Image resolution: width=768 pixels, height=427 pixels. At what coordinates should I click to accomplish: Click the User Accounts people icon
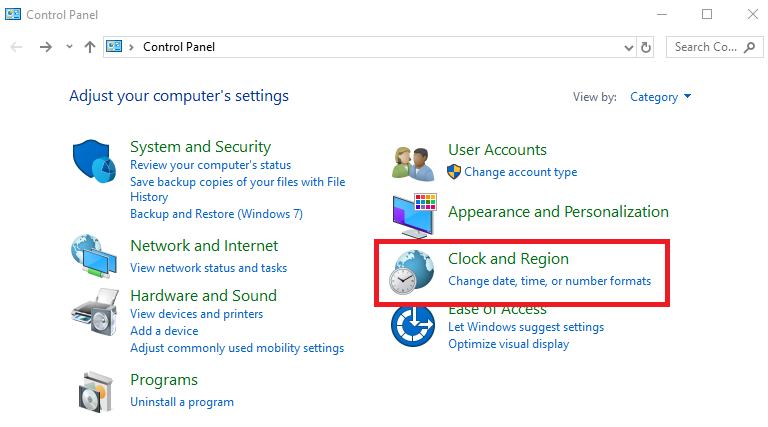coord(413,161)
